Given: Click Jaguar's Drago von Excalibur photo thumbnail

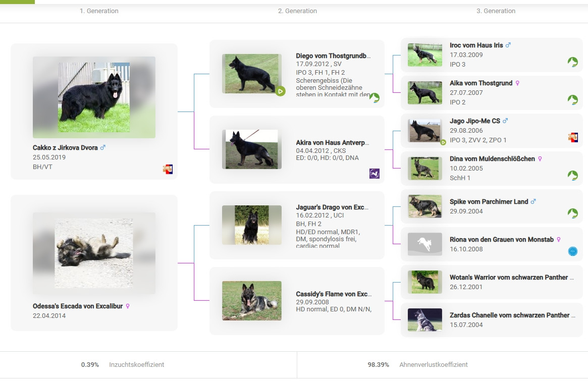Looking at the screenshot, I should [251, 225].
